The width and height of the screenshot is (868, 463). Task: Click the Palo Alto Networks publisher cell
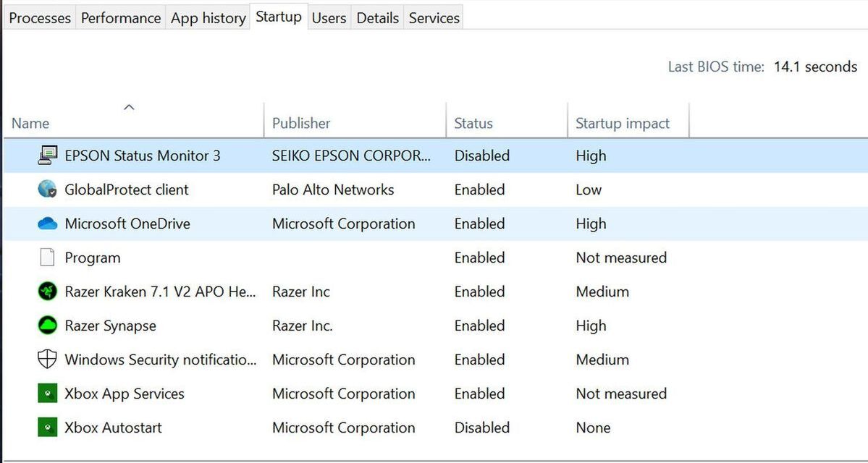tap(333, 190)
